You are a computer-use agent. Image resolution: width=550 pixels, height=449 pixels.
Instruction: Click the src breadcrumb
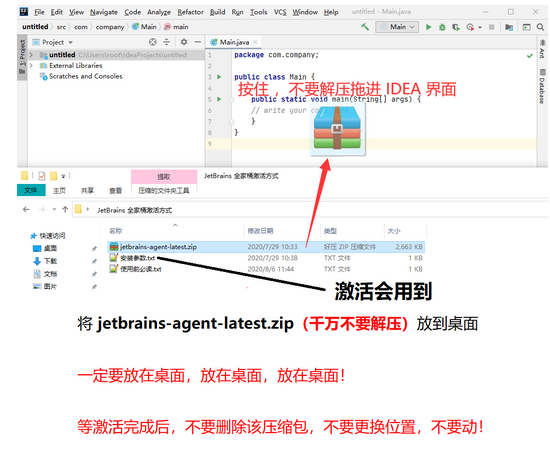pos(61,27)
